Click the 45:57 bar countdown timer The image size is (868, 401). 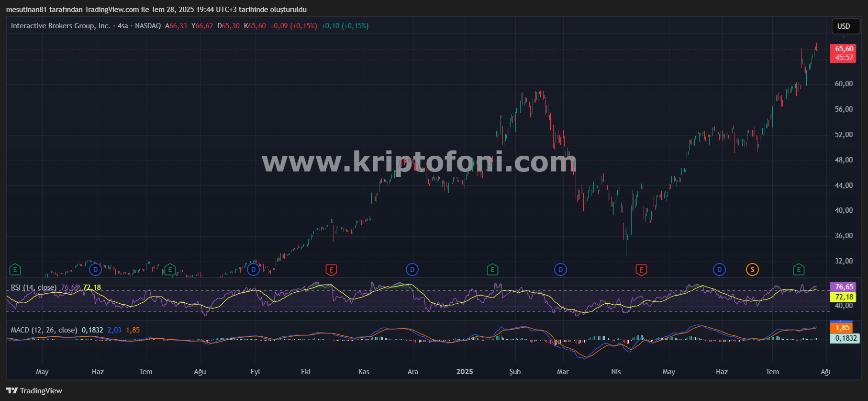(844, 57)
